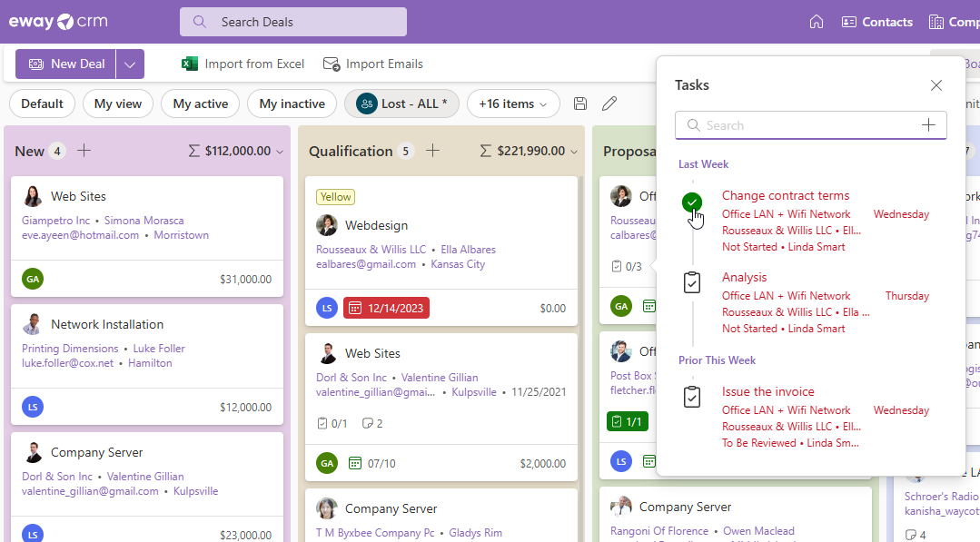Viewport: 980px width, 542px height.
Task: Open eve.ayeen@hotmail.com email link
Action: (81, 235)
